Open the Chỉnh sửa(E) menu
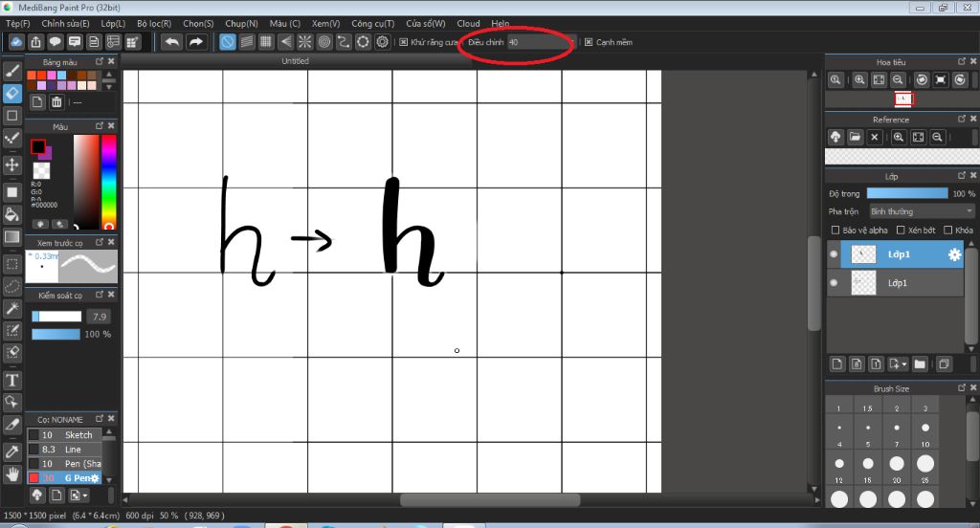The height and width of the screenshot is (528, 980). (x=66, y=24)
